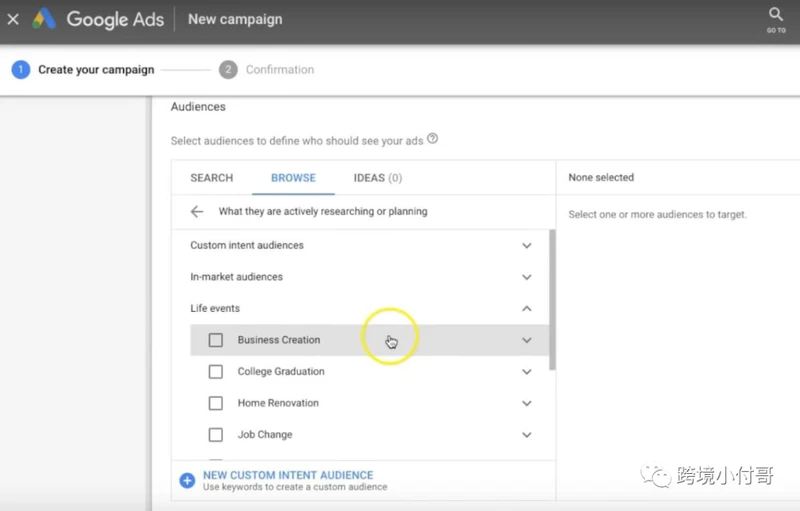Screen dimensions: 800x511
Task: Enable the Home Renovation checkbox
Action: click(216, 403)
